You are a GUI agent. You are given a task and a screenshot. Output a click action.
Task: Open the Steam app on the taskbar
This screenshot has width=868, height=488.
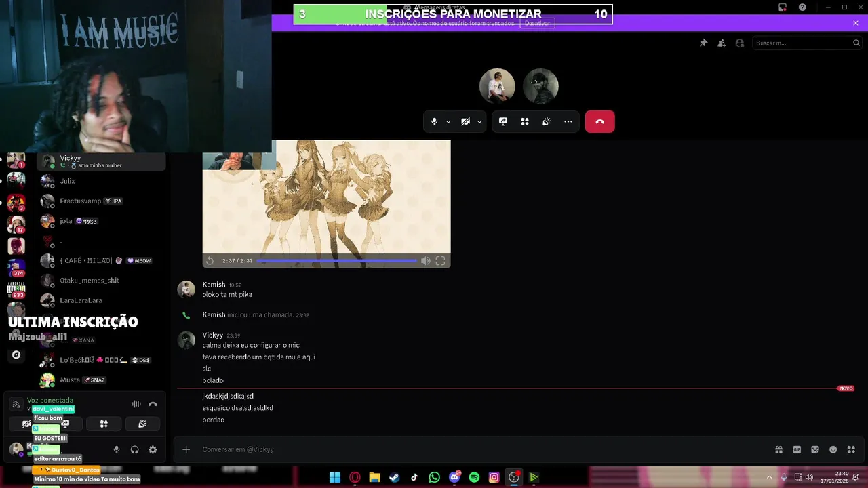(x=394, y=477)
